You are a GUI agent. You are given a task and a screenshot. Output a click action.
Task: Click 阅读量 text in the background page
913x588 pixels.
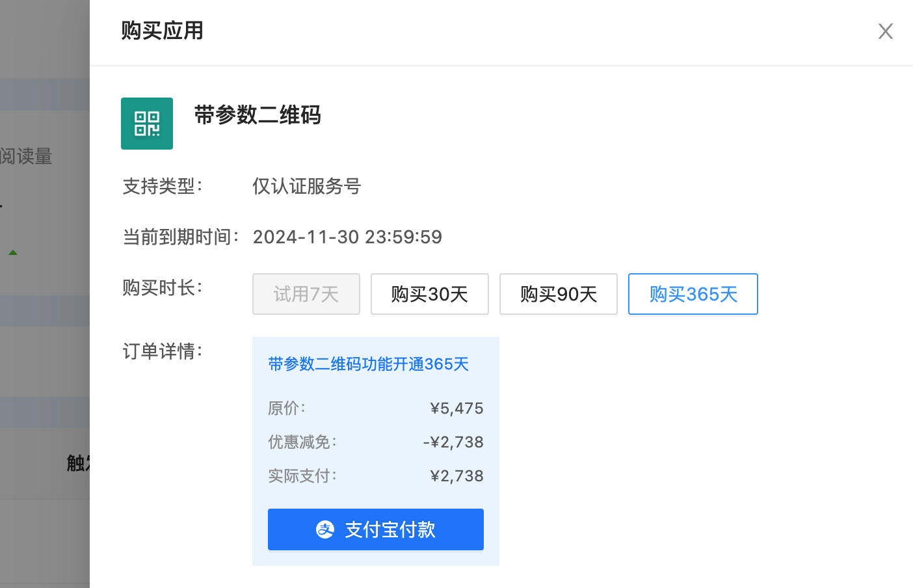26,156
